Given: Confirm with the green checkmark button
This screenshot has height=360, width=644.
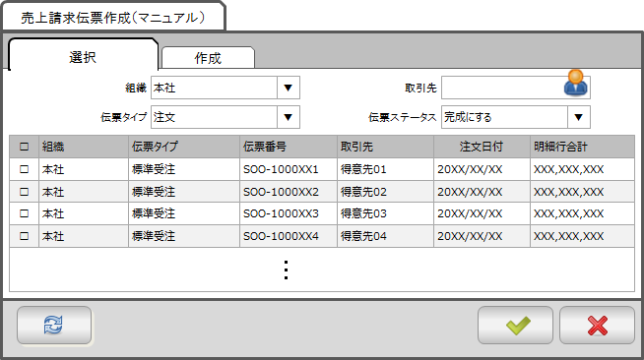Looking at the screenshot, I should tap(515, 326).
